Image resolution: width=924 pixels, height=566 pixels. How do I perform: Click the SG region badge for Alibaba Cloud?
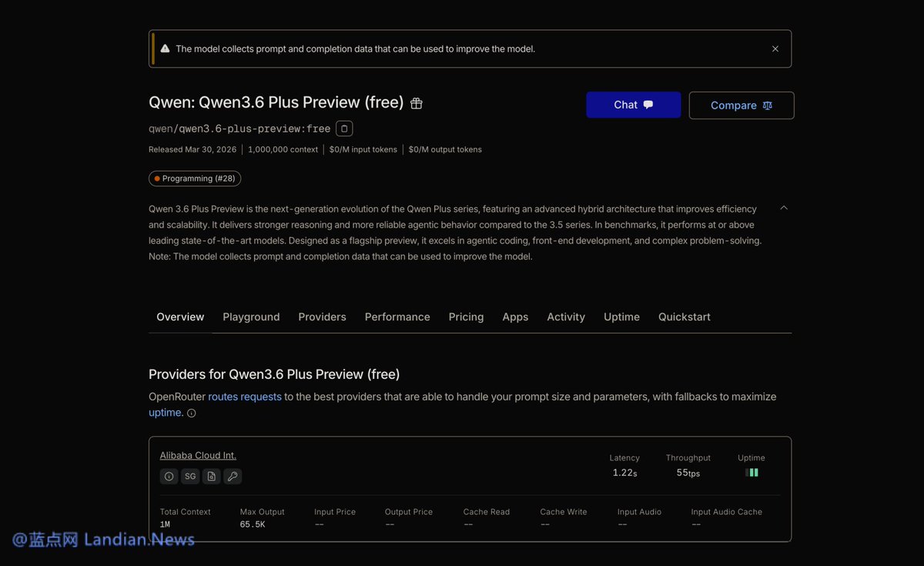[189, 476]
